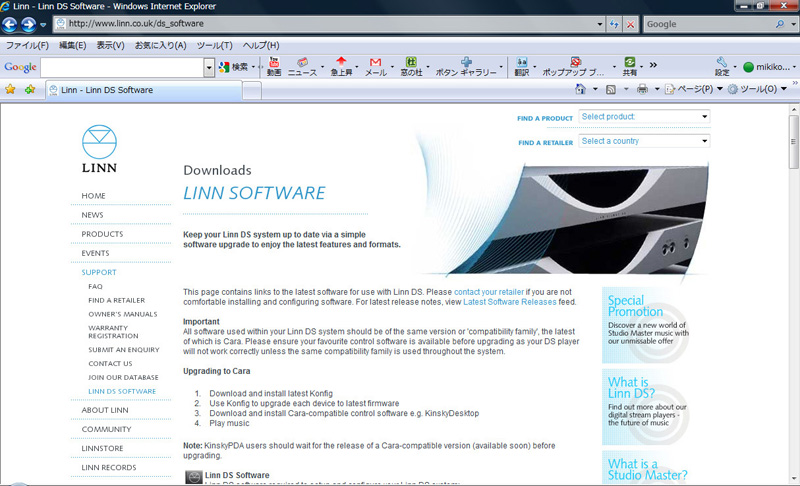Click the browser Back button

(12, 24)
